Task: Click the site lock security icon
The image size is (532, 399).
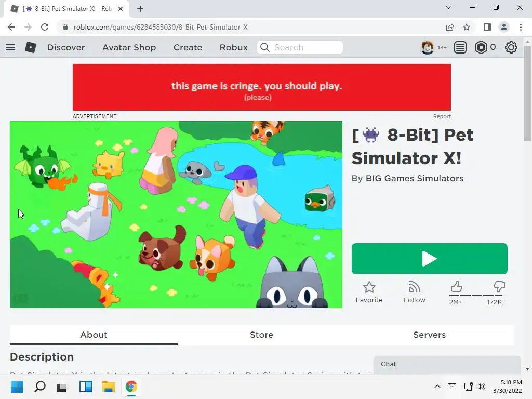Action: [65, 27]
